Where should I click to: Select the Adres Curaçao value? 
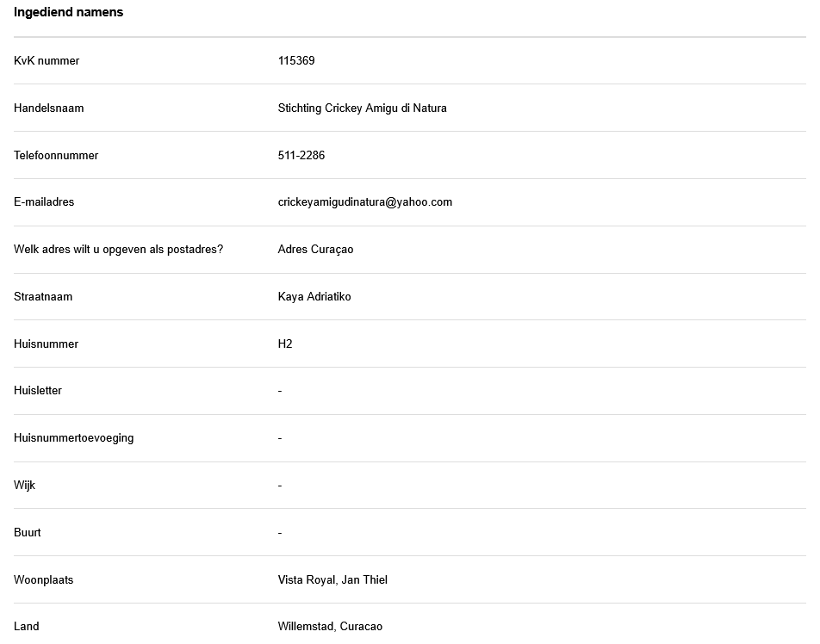pyautogui.click(x=315, y=250)
